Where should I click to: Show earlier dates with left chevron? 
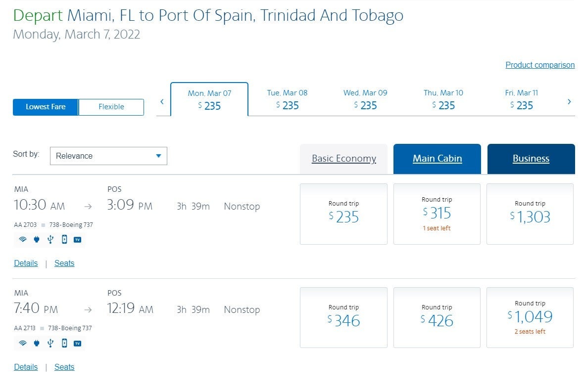162,102
